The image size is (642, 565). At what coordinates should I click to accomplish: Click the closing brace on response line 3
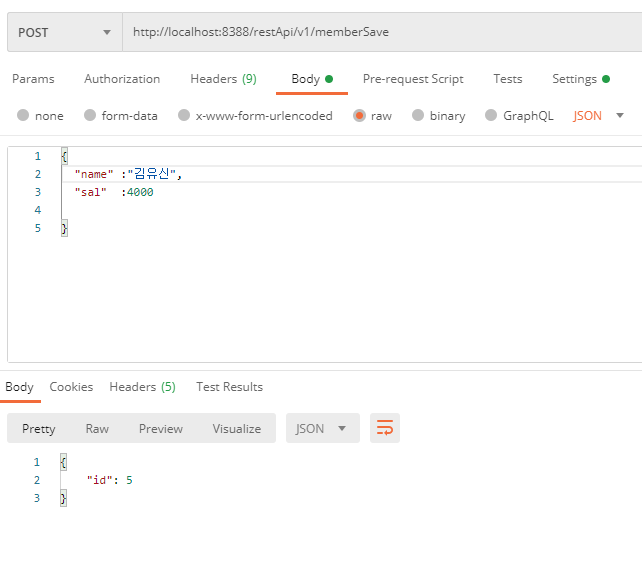click(x=63, y=498)
